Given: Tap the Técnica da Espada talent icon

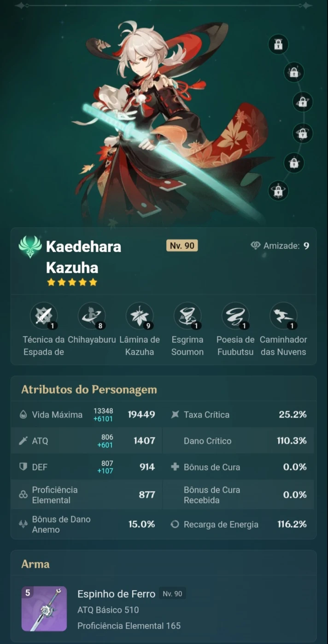Looking at the screenshot, I should pyautogui.click(x=44, y=316).
